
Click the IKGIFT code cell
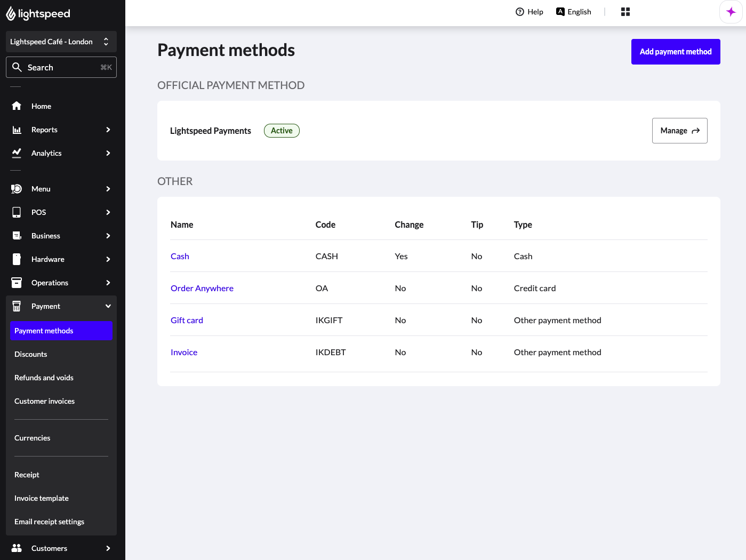click(329, 320)
